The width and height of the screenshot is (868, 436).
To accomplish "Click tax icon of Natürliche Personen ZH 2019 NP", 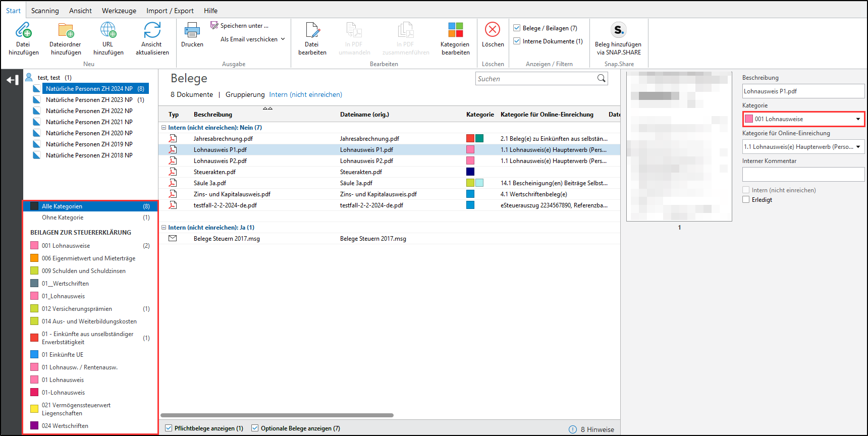I will pyautogui.click(x=36, y=144).
